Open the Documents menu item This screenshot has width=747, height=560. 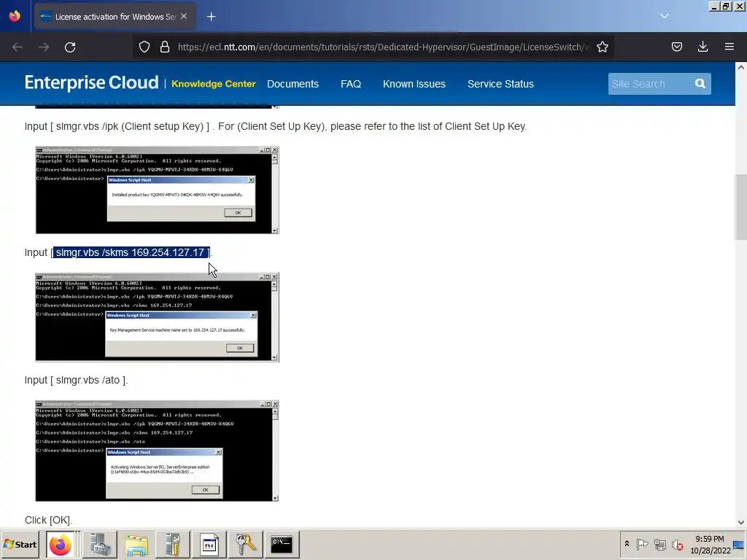[293, 84]
